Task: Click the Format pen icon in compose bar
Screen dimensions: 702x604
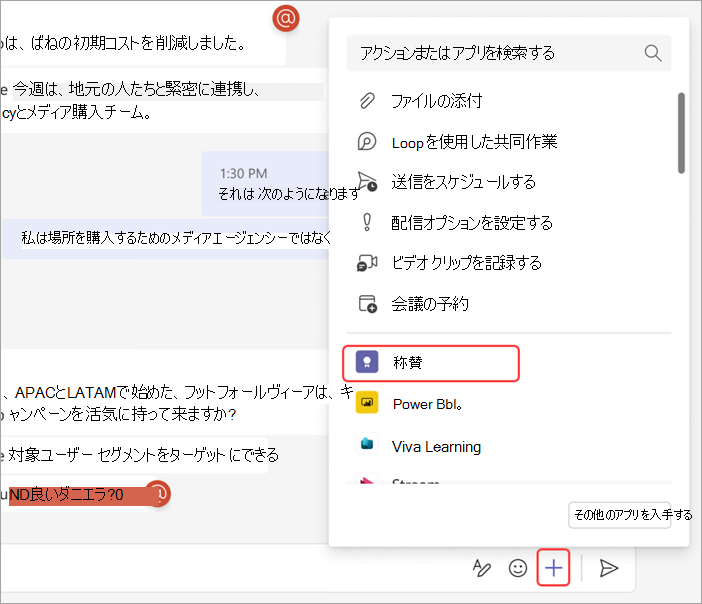Action: pos(482,568)
